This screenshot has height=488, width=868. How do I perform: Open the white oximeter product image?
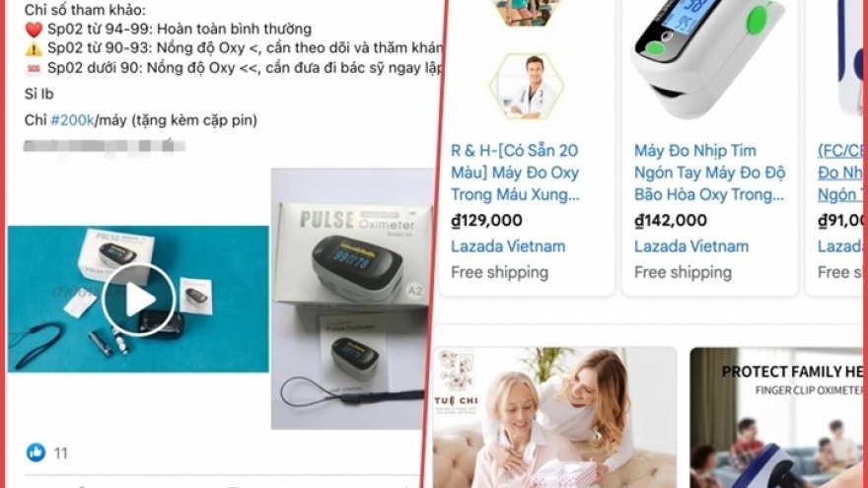(708, 58)
